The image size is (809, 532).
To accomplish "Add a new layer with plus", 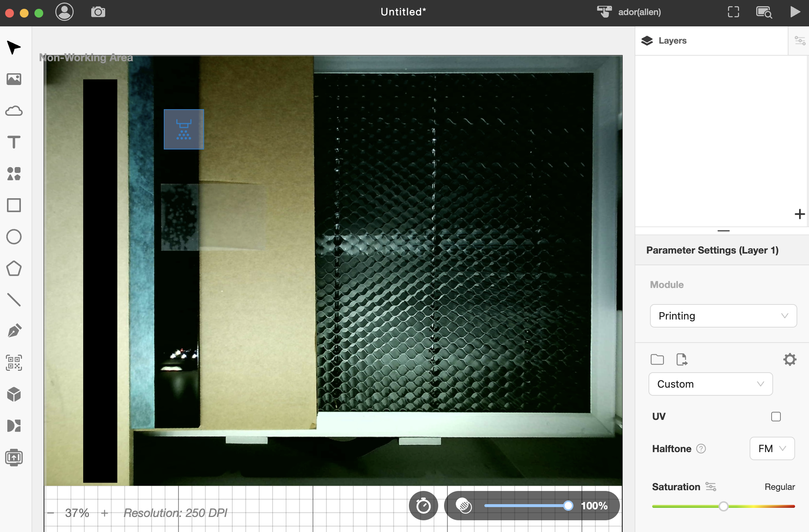I will pyautogui.click(x=800, y=214).
